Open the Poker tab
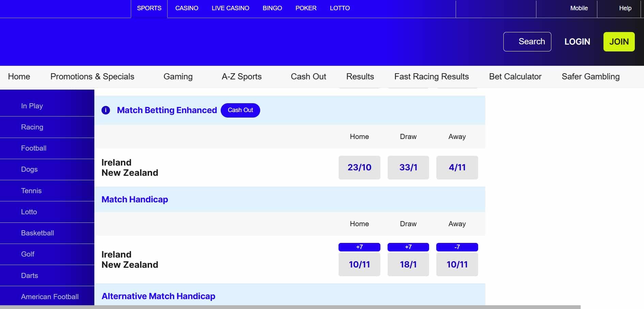Viewport: 644px width, 309px height. coord(306,8)
